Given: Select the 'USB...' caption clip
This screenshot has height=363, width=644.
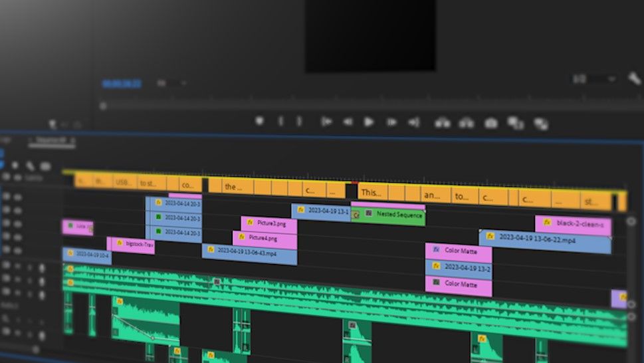Looking at the screenshot, I should point(124,182).
